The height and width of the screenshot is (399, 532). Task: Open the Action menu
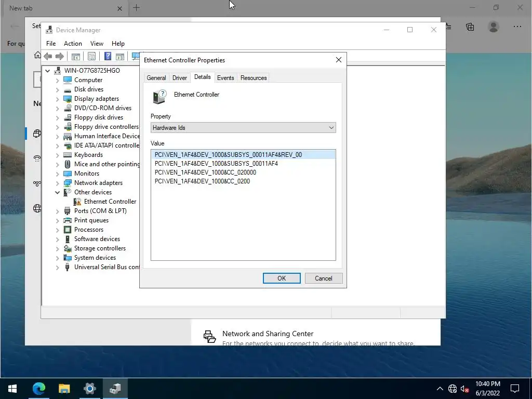click(73, 44)
